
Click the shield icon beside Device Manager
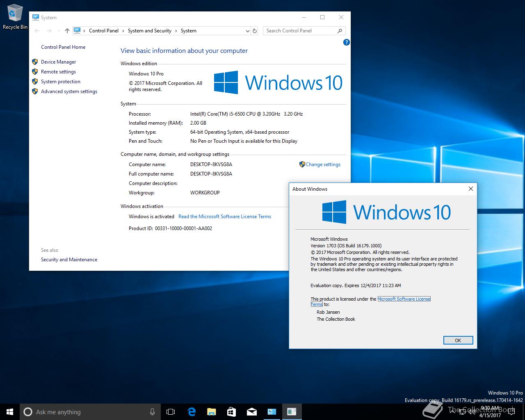[x=35, y=62]
